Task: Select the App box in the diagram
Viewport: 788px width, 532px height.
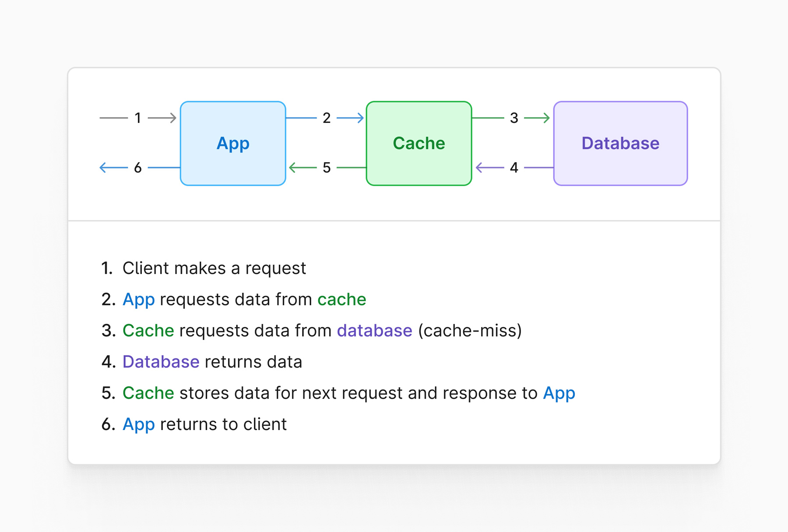Action: 232,143
